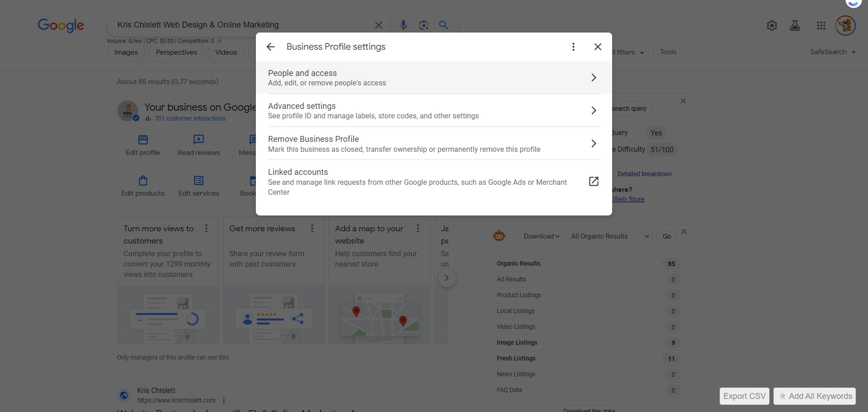Click the voice search microphone icon
This screenshot has width=868, height=412.
tap(403, 25)
